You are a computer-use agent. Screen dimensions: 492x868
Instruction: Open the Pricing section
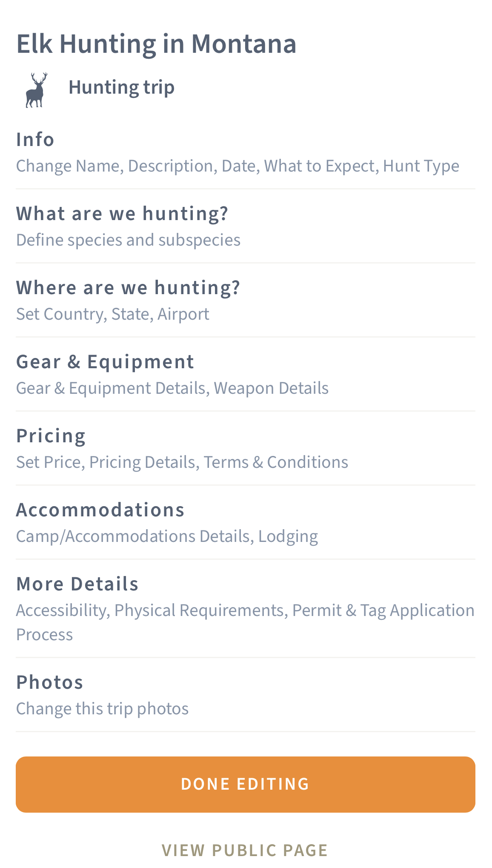coord(51,435)
